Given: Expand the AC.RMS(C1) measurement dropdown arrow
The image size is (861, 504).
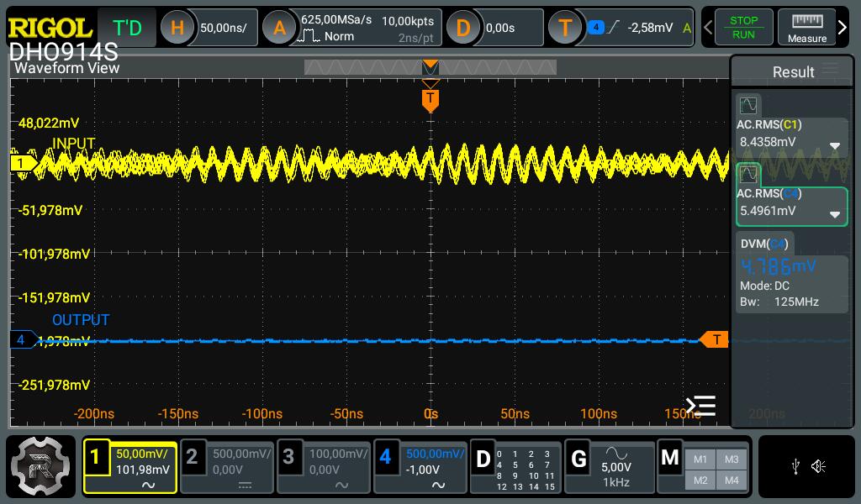Looking at the screenshot, I should pos(835,146).
